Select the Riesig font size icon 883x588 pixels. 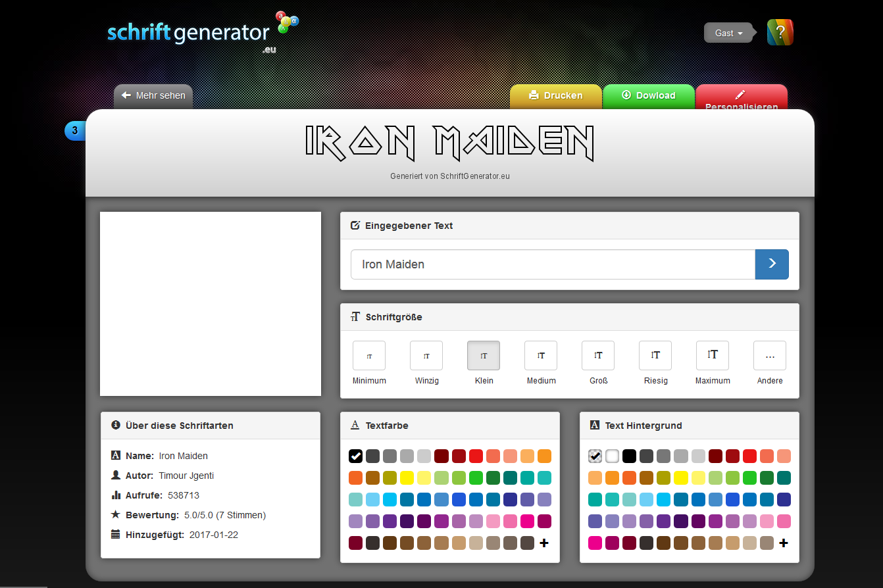pos(655,356)
